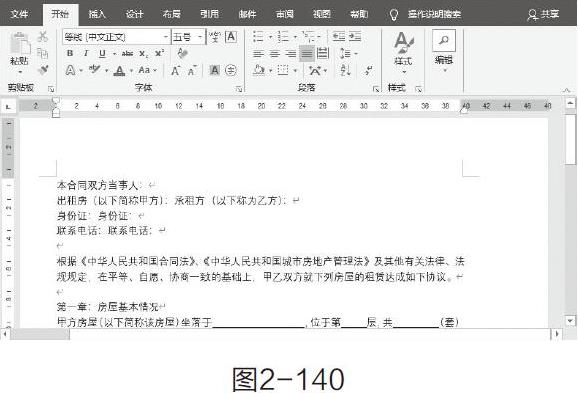Open the font color dropdown arrow
The image size is (578, 393).
click(131, 70)
